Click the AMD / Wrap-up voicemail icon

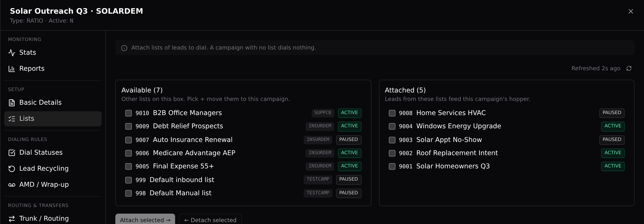pyautogui.click(x=12, y=185)
